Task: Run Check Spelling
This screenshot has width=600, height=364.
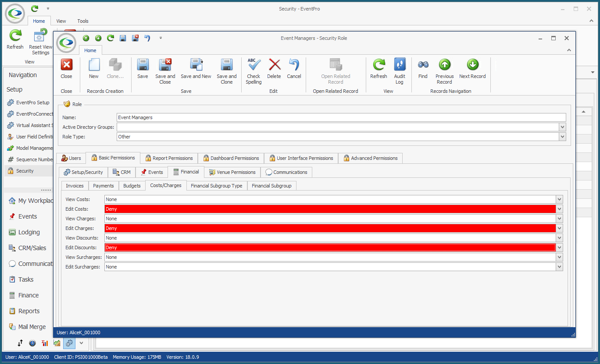Action: point(254,71)
